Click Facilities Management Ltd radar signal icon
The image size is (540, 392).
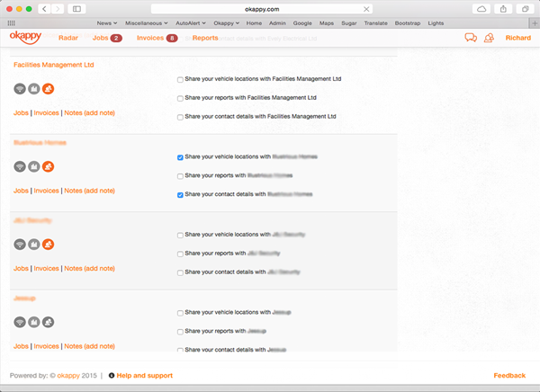(20, 89)
